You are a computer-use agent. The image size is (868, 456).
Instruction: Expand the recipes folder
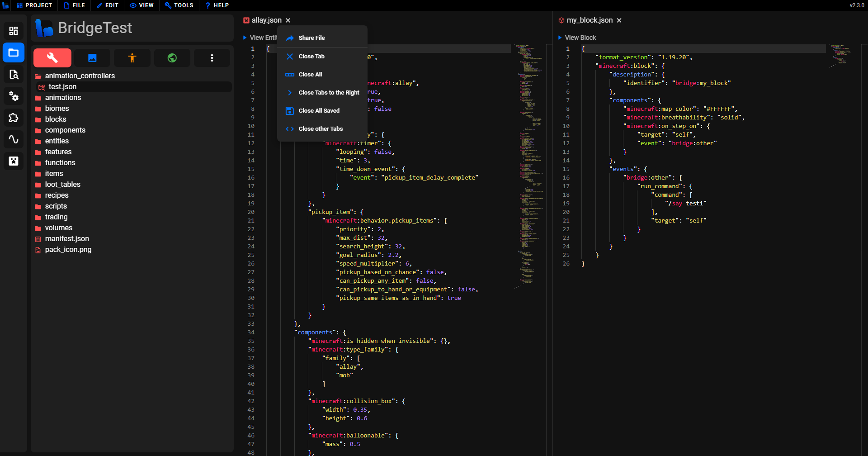57,195
